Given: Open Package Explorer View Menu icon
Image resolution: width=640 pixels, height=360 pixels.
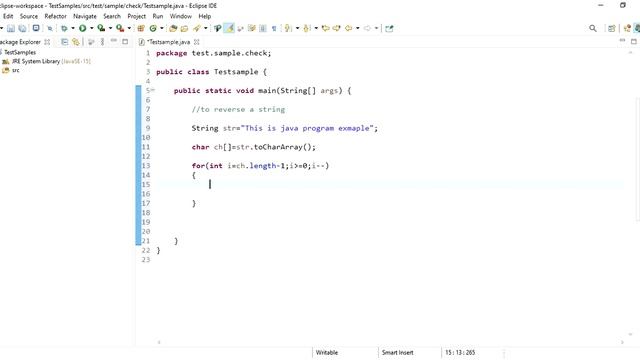Looking at the screenshot, I should (x=102, y=42).
